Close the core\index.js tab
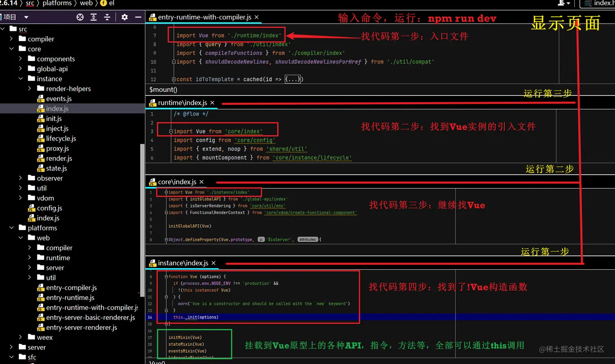 (x=202, y=182)
